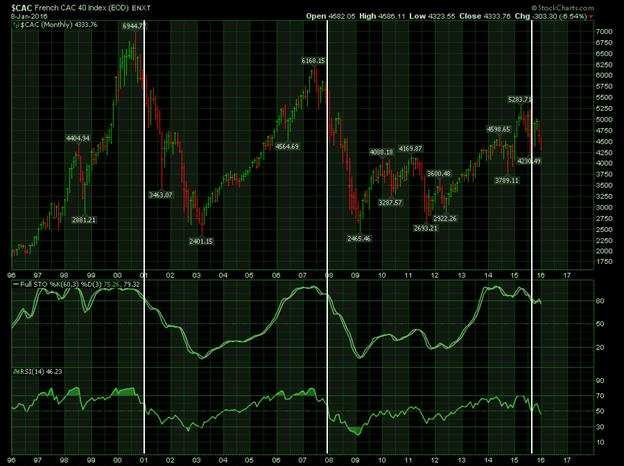Click the $CAC (Monthly) legend candlestick icon
This screenshot has height=466, width=624.
pyautogui.click(x=13, y=28)
